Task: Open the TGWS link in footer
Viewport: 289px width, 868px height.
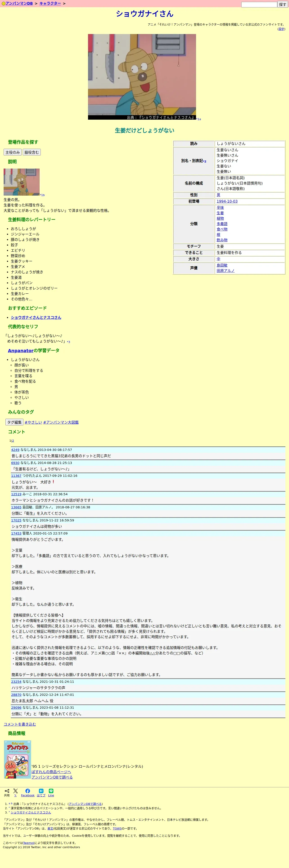Action: pos(117,828)
